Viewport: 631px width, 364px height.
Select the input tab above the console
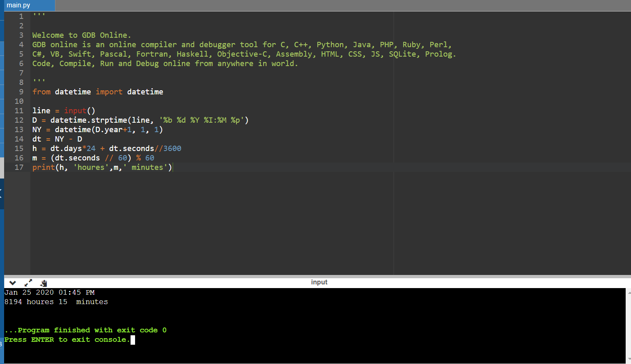[x=319, y=282]
